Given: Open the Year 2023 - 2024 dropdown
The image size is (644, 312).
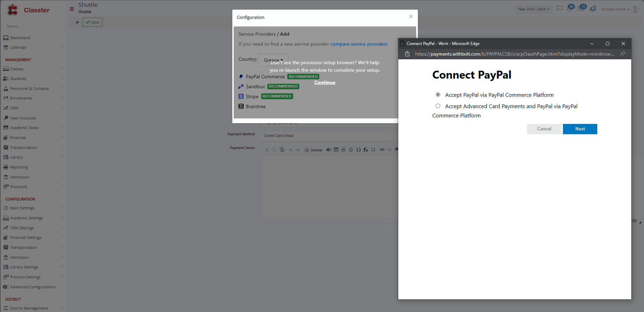Looking at the screenshot, I should (x=534, y=9).
